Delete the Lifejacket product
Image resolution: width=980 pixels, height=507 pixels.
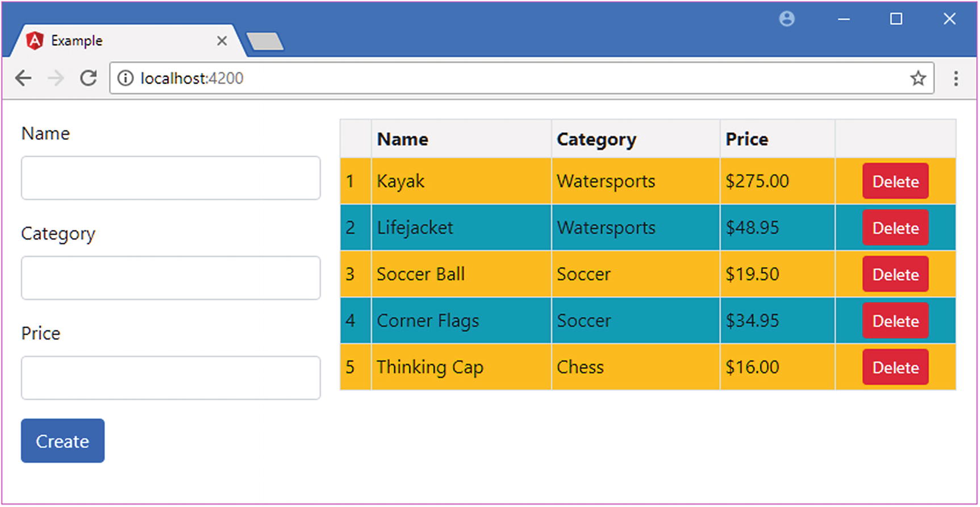(895, 228)
